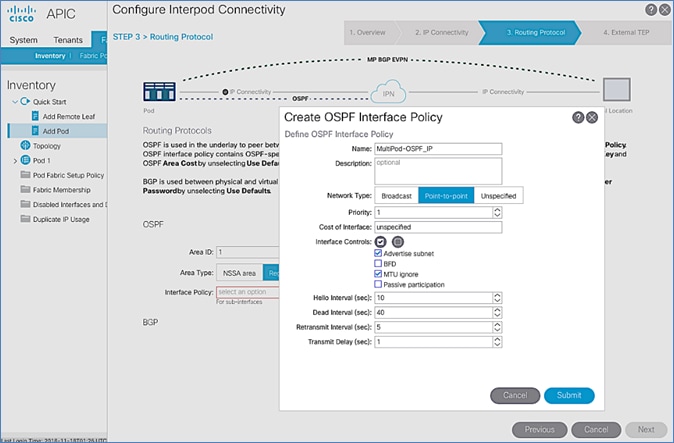Click the Dead Interval stepper arrows
The width and height of the screenshot is (674, 443).
pyautogui.click(x=497, y=312)
